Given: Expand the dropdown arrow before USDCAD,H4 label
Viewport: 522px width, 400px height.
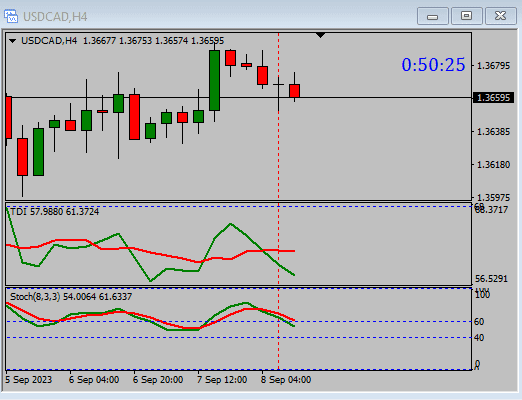Looking at the screenshot, I should coord(13,41).
